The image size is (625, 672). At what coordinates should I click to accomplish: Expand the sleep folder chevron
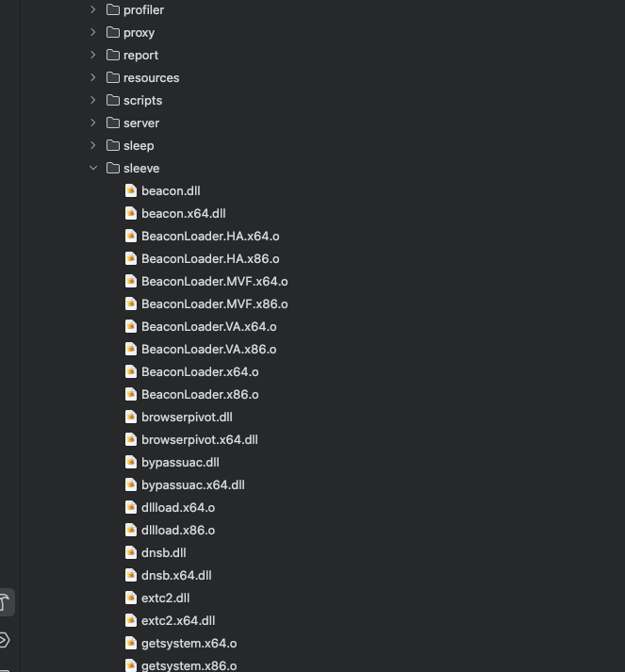point(93,145)
